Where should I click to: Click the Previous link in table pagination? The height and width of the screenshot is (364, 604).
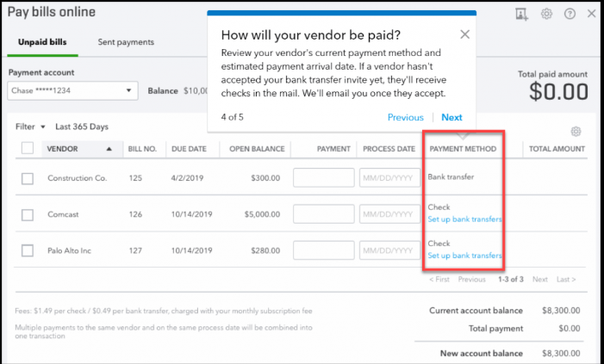tap(472, 280)
